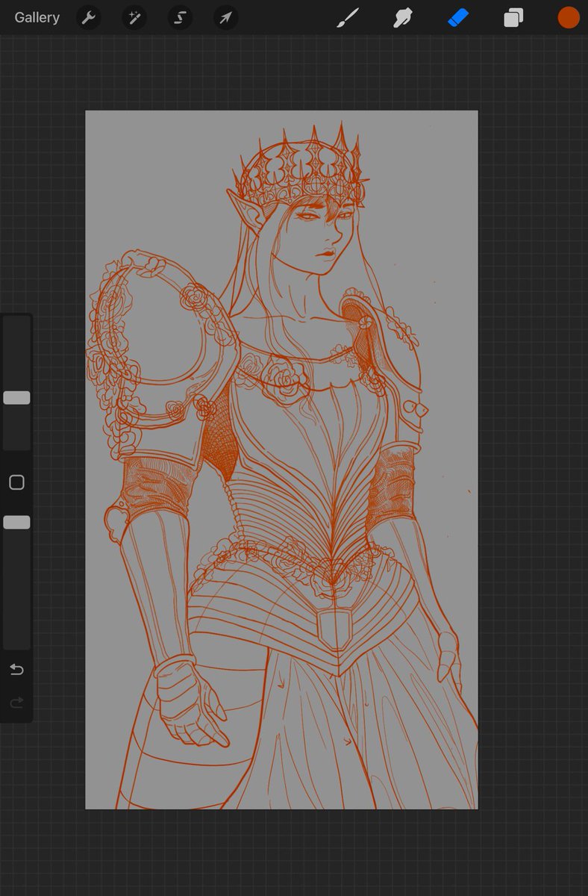The height and width of the screenshot is (896, 588).
Task: Select the Brush tool
Action: point(348,18)
